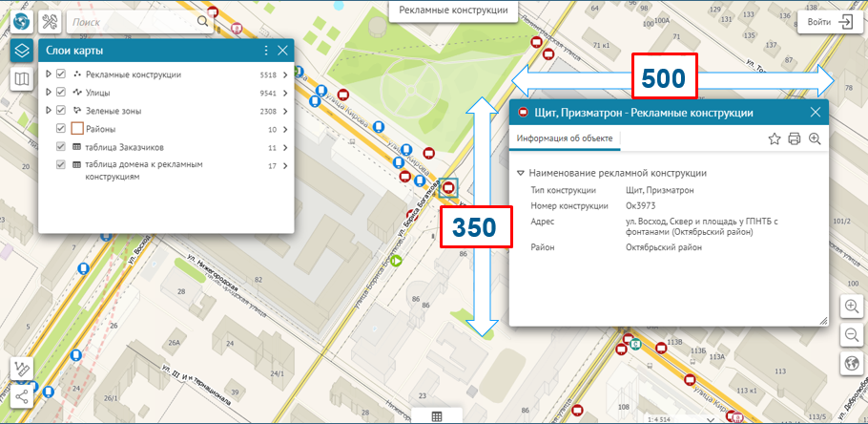Add object to favorites with star icon
This screenshot has height=424, width=868.
pyautogui.click(x=775, y=139)
